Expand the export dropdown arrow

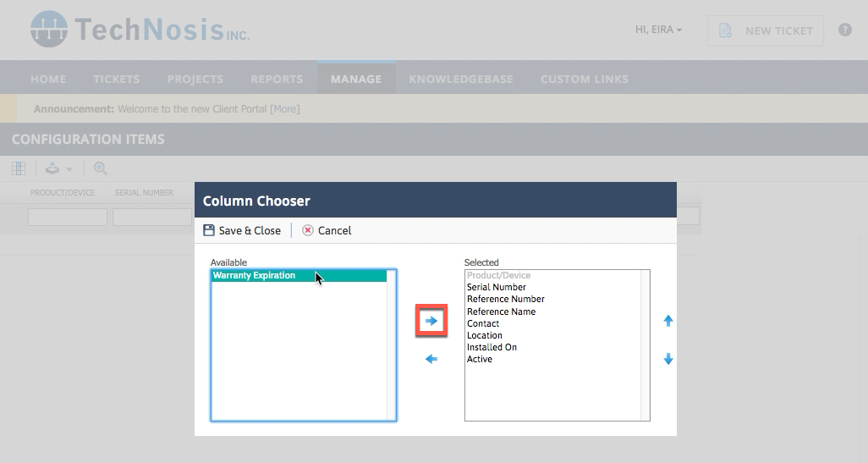click(69, 169)
